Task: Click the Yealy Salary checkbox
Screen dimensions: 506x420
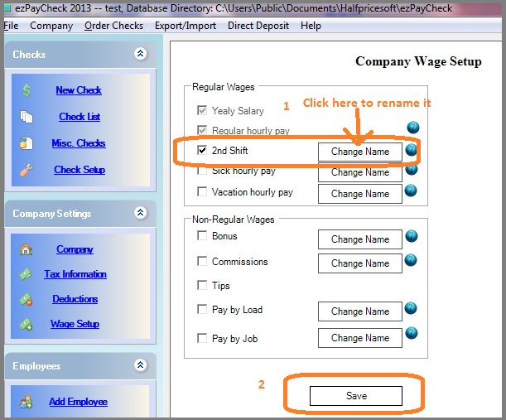Action: click(202, 110)
